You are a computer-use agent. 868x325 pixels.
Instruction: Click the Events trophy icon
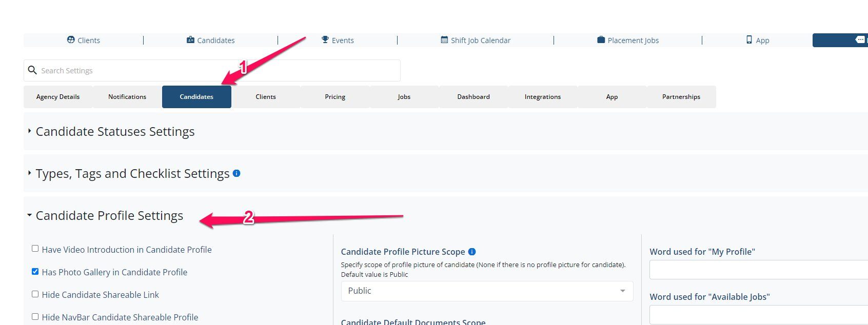click(x=324, y=39)
